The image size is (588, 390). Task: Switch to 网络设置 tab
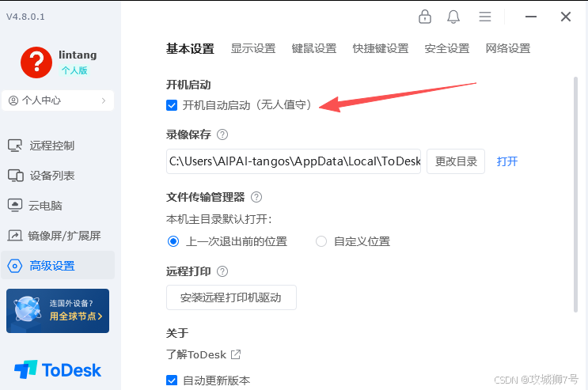click(x=508, y=48)
